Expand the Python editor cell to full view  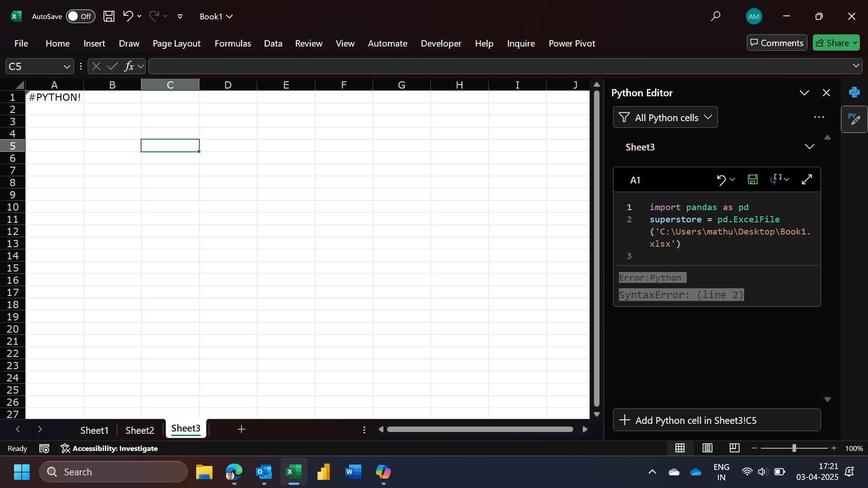click(807, 179)
